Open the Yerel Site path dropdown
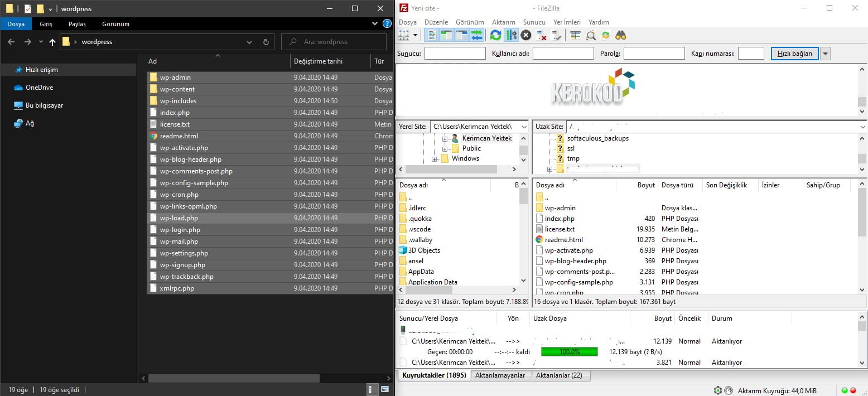 click(x=523, y=127)
